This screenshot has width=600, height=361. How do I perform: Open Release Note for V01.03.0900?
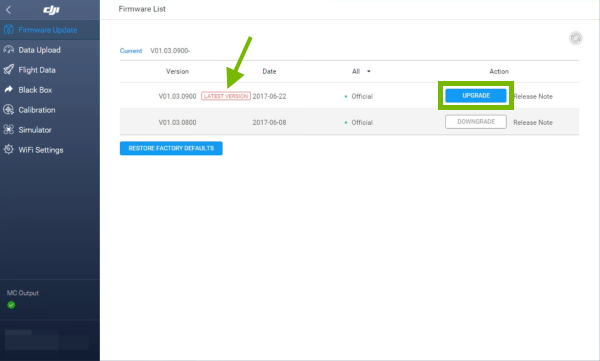(533, 96)
